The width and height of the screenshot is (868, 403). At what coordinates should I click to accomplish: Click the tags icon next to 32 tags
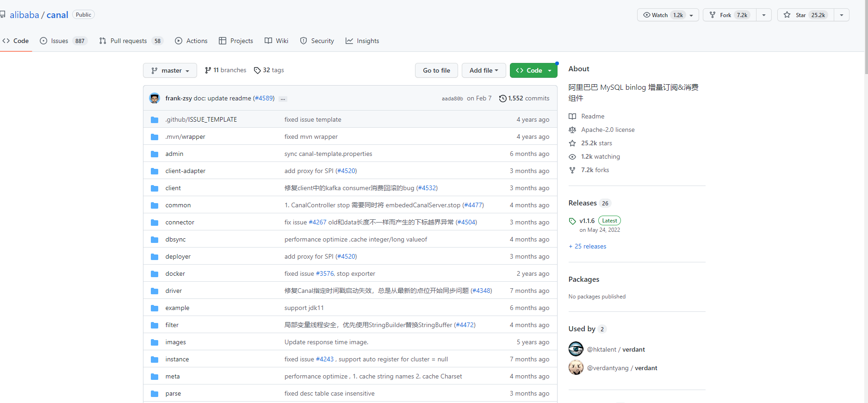click(257, 70)
